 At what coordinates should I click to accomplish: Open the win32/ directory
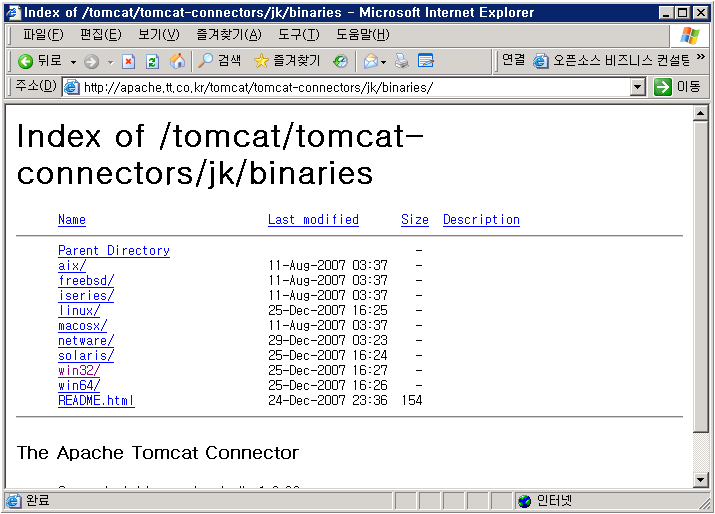(79, 370)
